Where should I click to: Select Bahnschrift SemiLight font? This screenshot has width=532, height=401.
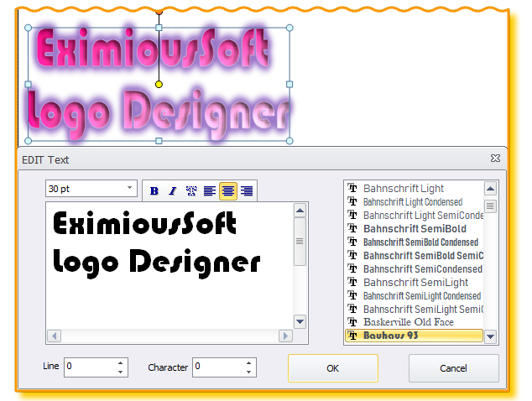click(415, 282)
